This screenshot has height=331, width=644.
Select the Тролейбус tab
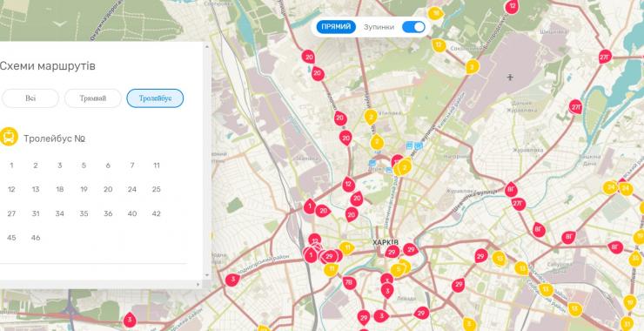[155, 98]
